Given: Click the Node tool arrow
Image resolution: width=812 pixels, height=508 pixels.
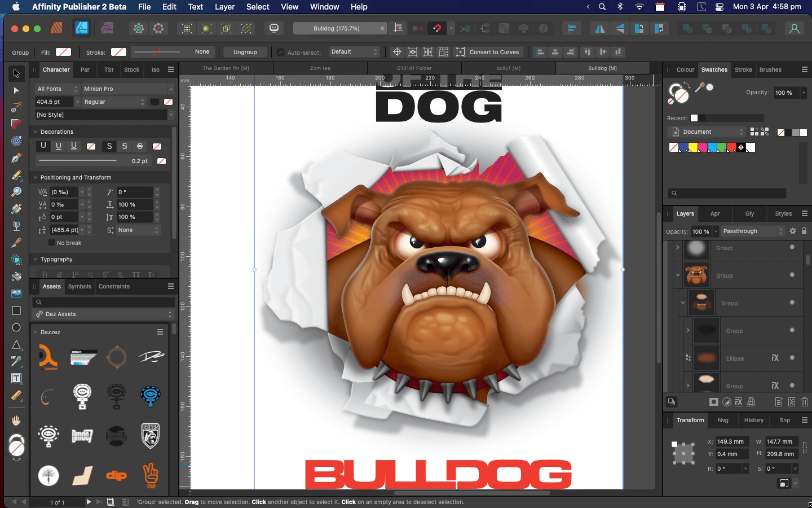Looking at the screenshot, I should [16, 90].
